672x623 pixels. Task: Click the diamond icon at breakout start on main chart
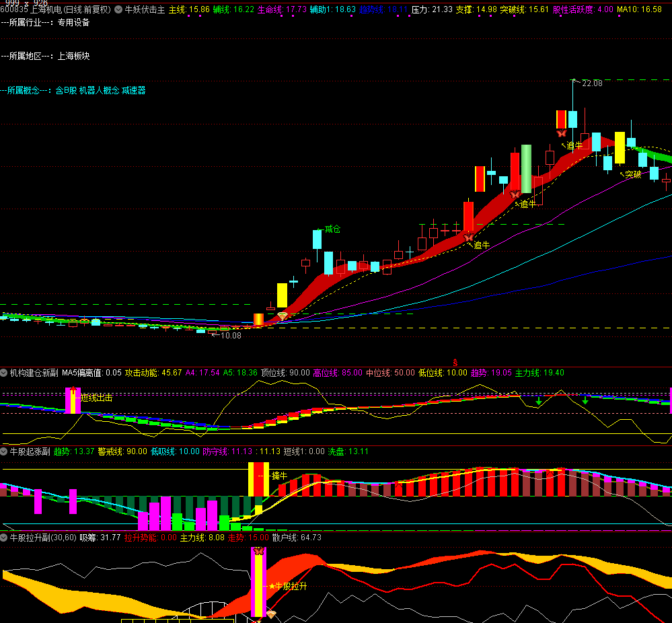point(283,316)
